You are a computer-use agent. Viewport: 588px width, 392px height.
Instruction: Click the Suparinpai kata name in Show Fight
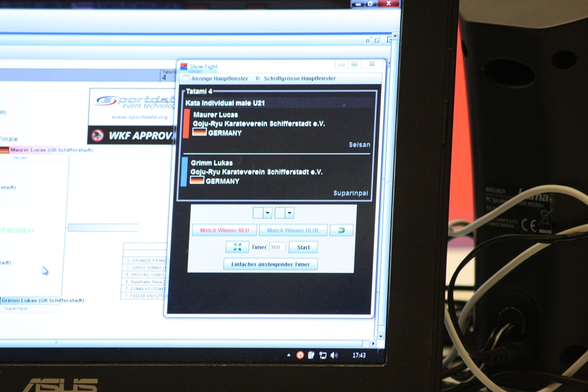pyautogui.click(x=351, y=193)
